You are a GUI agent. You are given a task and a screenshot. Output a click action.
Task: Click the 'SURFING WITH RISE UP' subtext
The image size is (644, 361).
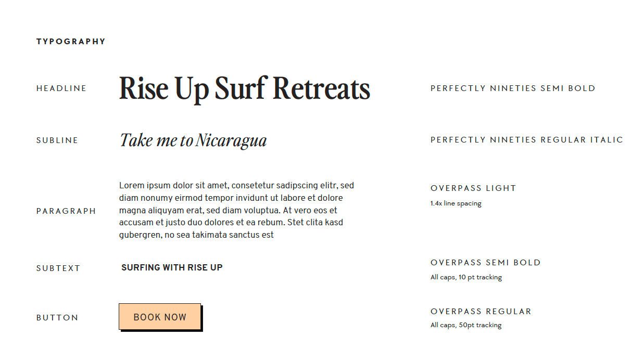click(x=172, y=267)
